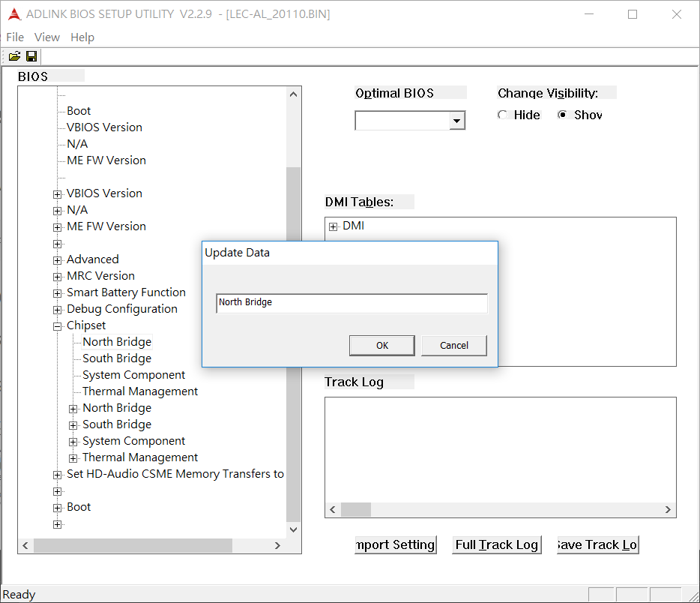Expand Thermal Management node with plus sign

coord(73,458)
